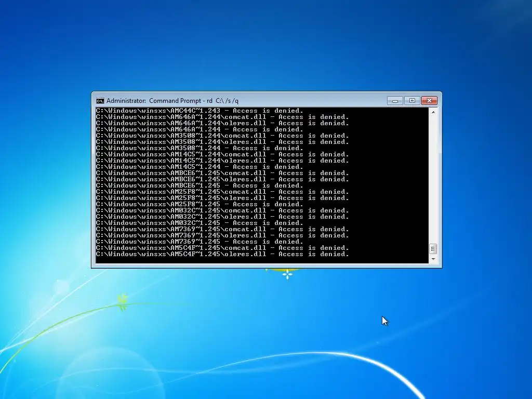Click the line AM3508~1.244\comcat.dll
The width and height of the screenshot is (532, 399).
[x=222, y=136]
